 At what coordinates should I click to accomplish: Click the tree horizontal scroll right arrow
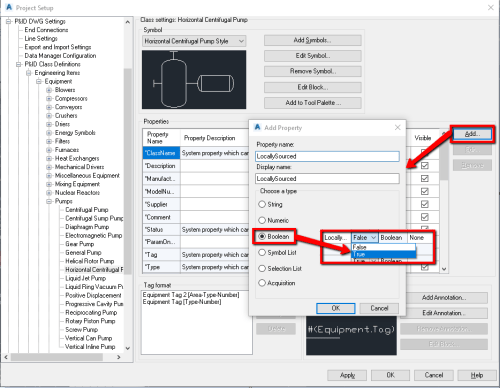coord(119,357)
